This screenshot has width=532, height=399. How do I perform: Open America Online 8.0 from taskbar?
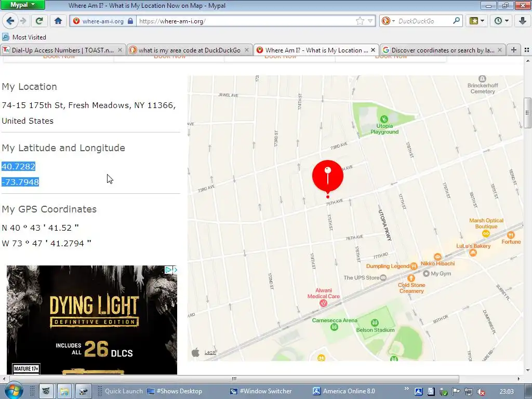[x=344, y=391]
